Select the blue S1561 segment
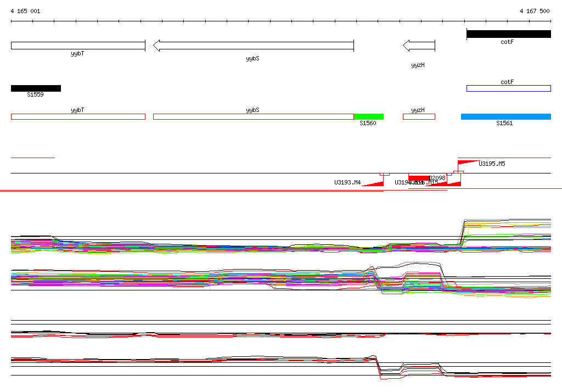Image resolution: width=562 pixels, height=392 pixels. point(505,116)
